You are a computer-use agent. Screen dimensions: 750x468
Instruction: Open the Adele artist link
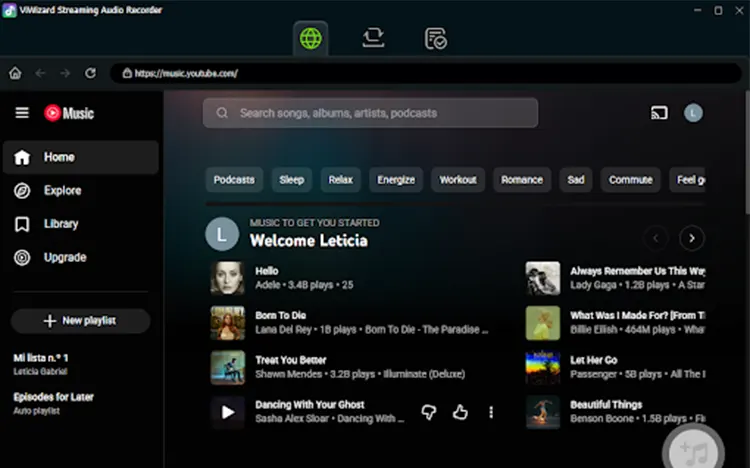(x=268, y=285)
